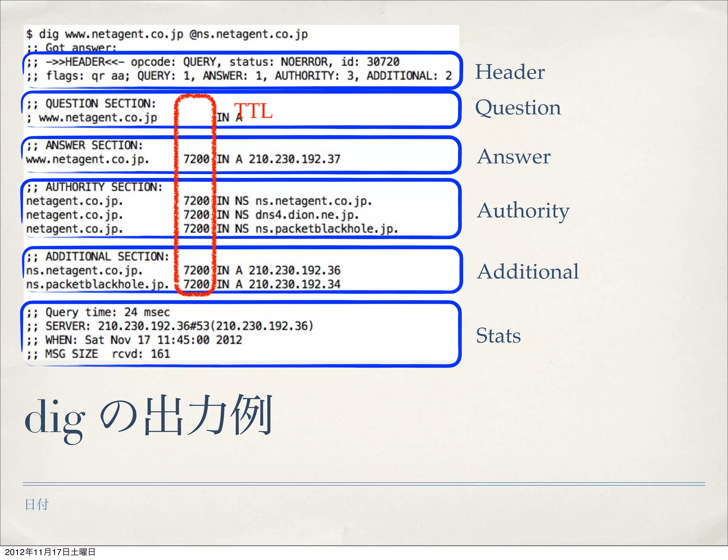Click the 'Authority' label on the right
The width and height of the screenshot is (728, 560).
[x=523, y=211]
